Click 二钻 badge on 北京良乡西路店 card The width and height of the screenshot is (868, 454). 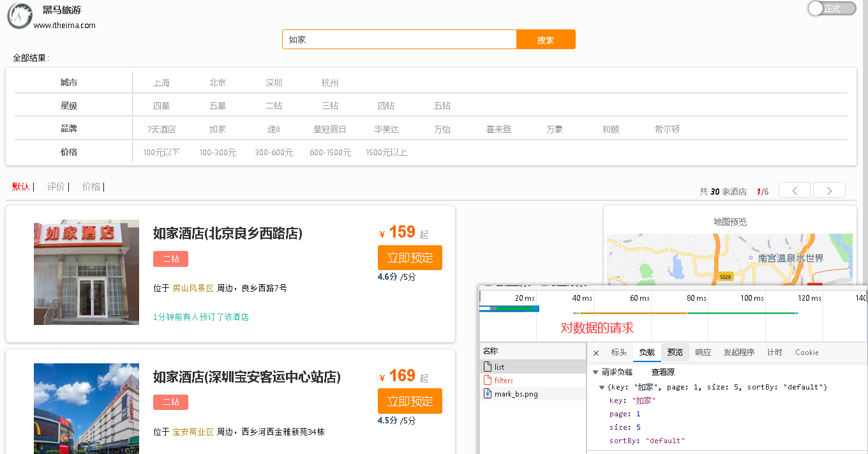170,259
